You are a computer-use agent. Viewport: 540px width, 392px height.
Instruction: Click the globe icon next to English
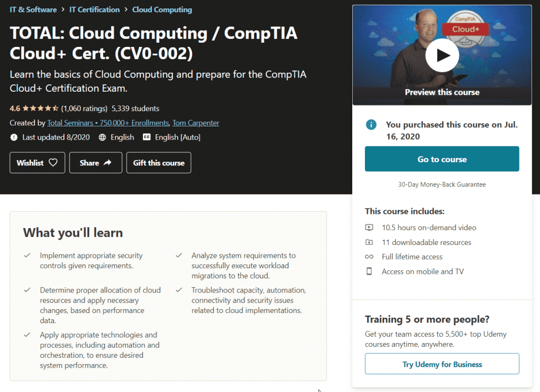click(x=102, y=138)
